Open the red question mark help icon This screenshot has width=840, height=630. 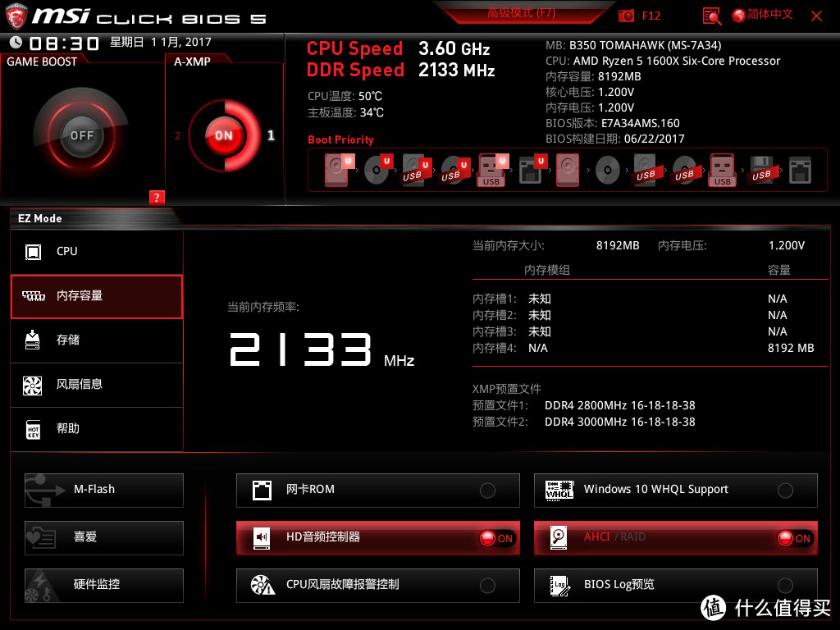(157, 197)
